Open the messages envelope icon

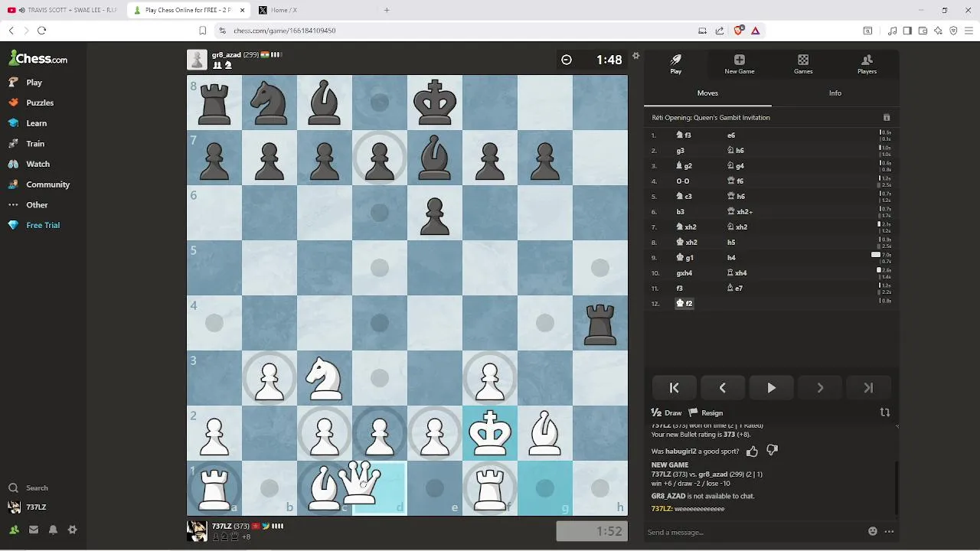pos(34,530)
